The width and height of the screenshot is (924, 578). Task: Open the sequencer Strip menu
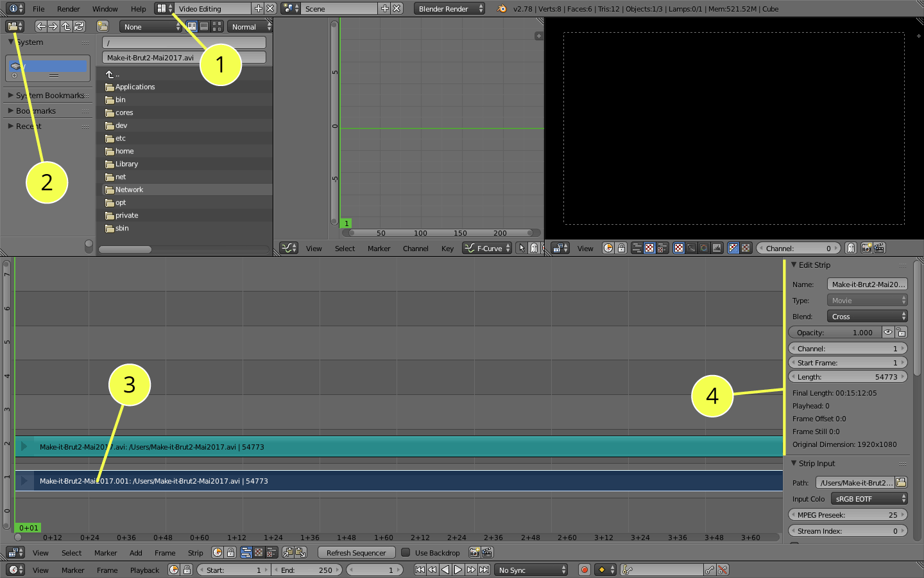195,552
